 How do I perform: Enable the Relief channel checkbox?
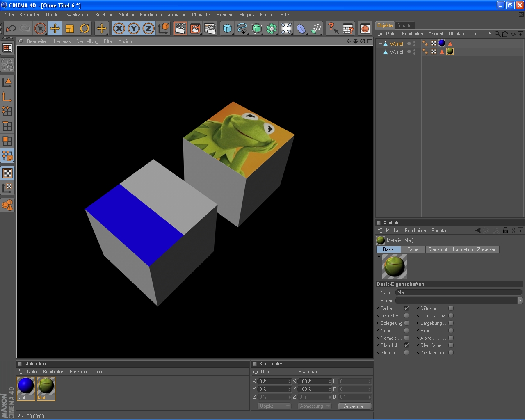(451, 331)
